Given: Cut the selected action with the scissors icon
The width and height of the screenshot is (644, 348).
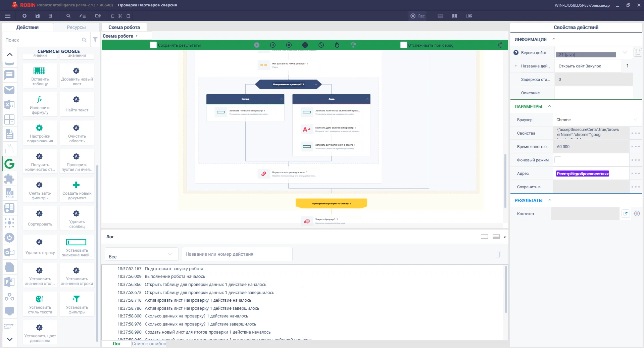Looking at the screenshot, I should (120, 16).
